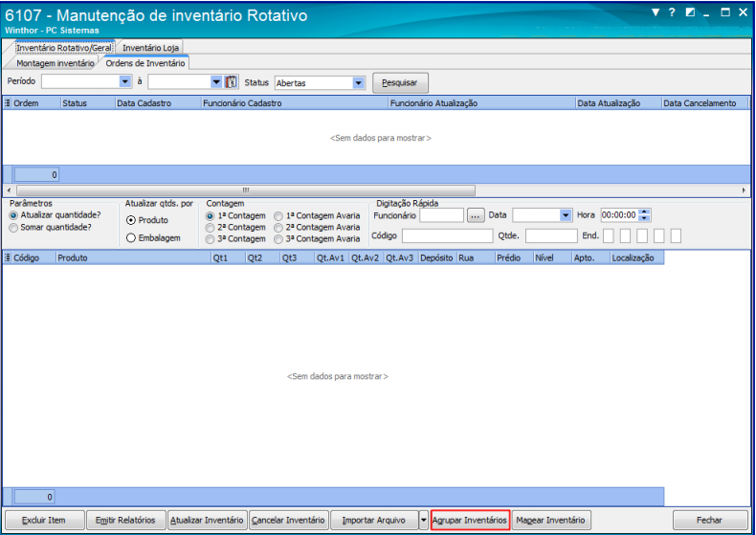756x535 pixels.
Task: Click the Importar Arquivo button
Action: pyautogui.click(x=374, y=520)
